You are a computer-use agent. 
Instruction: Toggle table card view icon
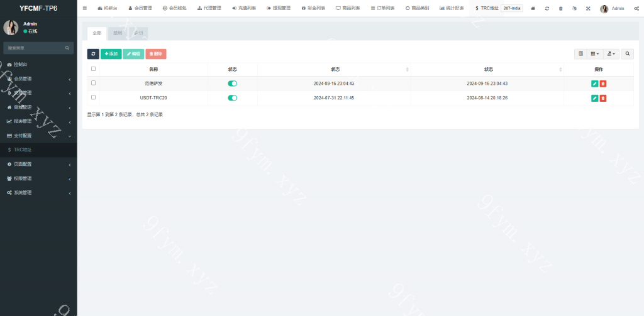coord(580,54)
